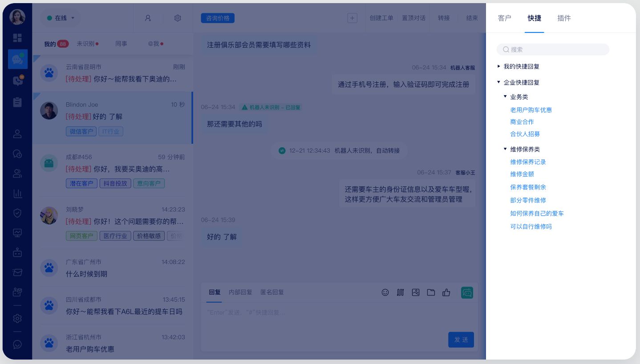Click the thumbs-up rating invite icon
Viewport: 640px width, 364px height.
(446, 292)
